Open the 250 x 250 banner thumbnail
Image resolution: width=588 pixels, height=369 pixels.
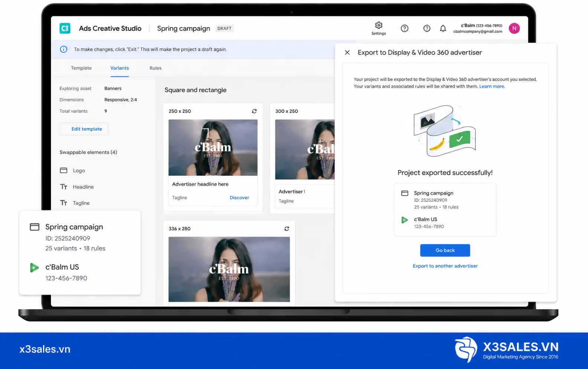213,147
